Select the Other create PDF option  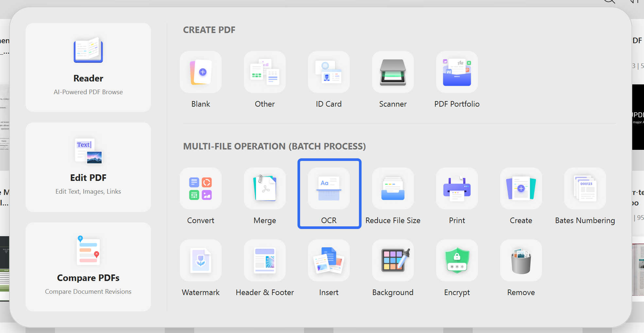[265, 72]
